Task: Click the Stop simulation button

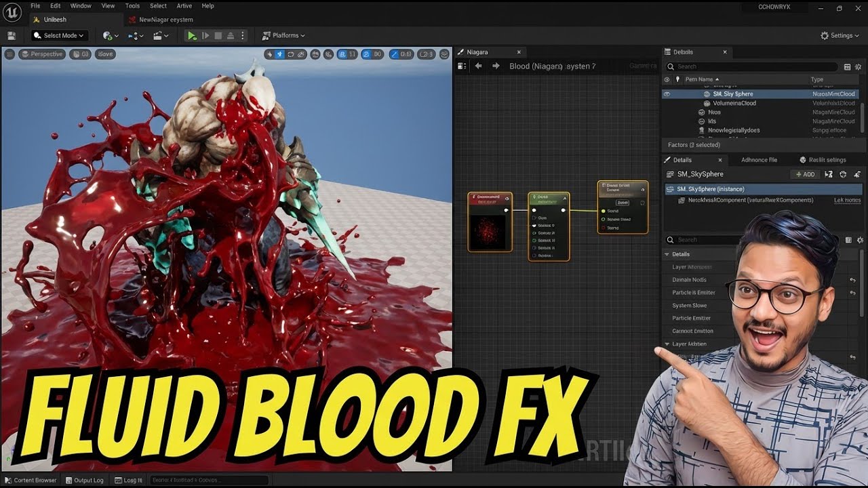Action: tap(218, 35)
